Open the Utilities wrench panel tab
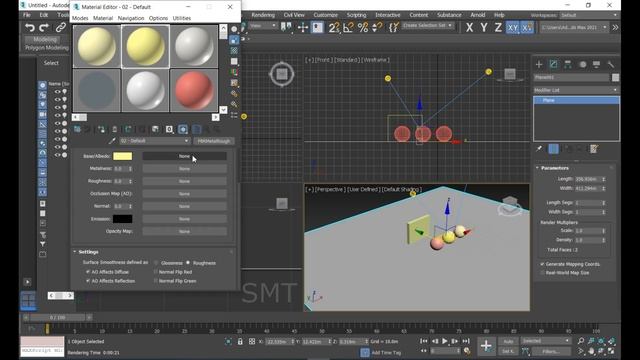640x360 pixels. pyautogui.click(x=611, y=64)
